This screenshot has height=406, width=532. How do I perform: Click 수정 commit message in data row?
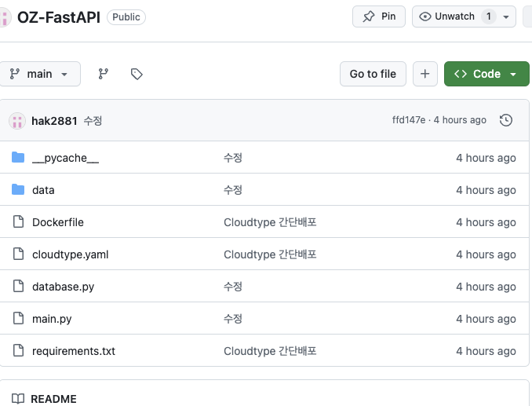tap(233, 190)
